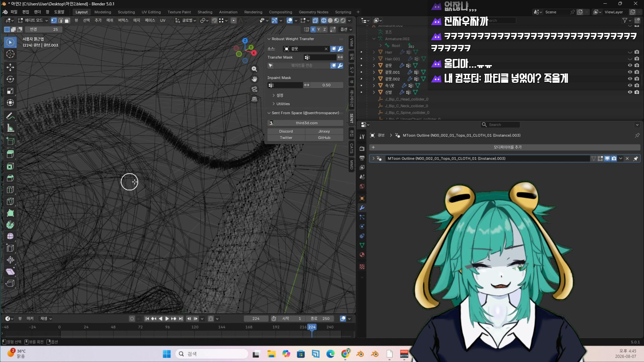This screenshot has height=362, width=644.
Task: Set viewport shading to Solid
Action: (330, 20)
